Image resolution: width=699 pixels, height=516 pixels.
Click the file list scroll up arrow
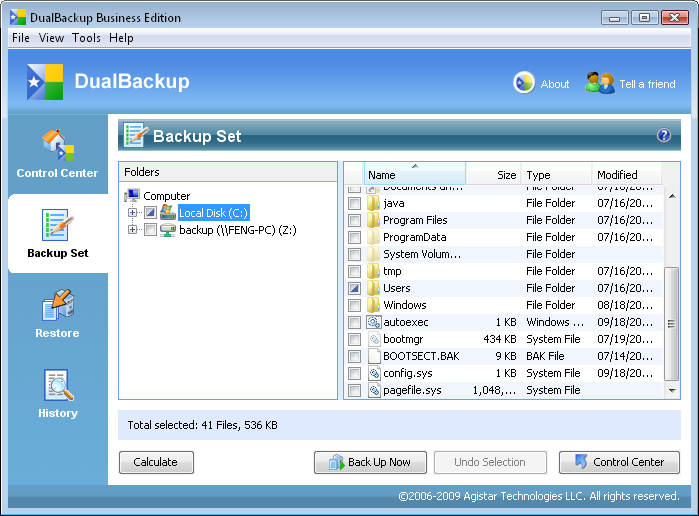672,196
